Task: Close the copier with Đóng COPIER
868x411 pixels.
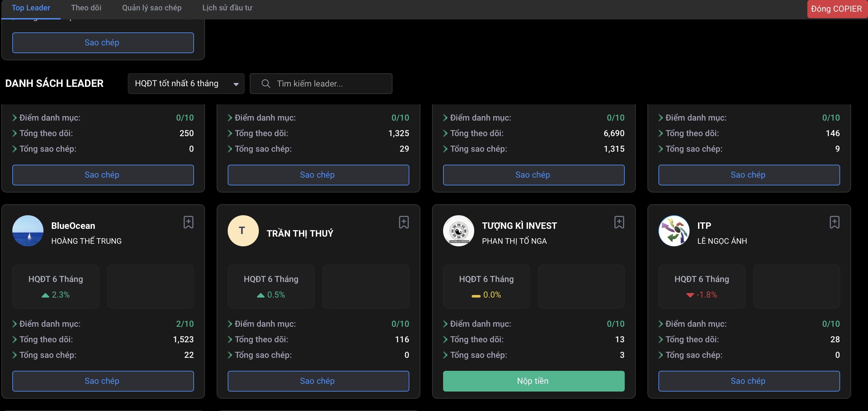Action: click(836, 9)
